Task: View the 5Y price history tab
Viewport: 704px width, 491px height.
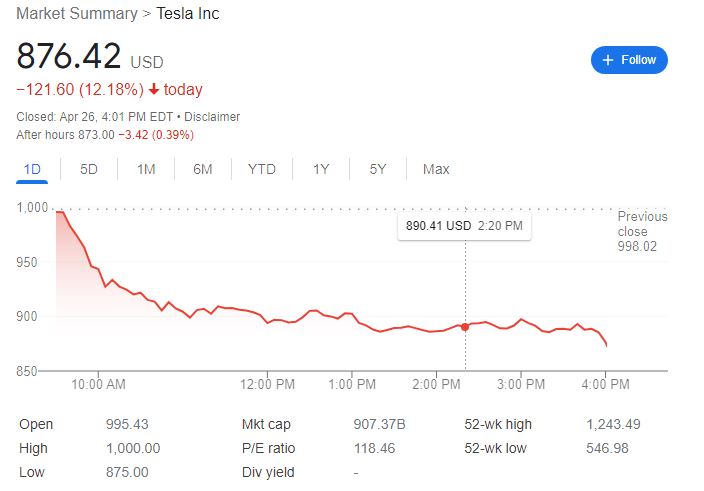Action: click(377, 169)
